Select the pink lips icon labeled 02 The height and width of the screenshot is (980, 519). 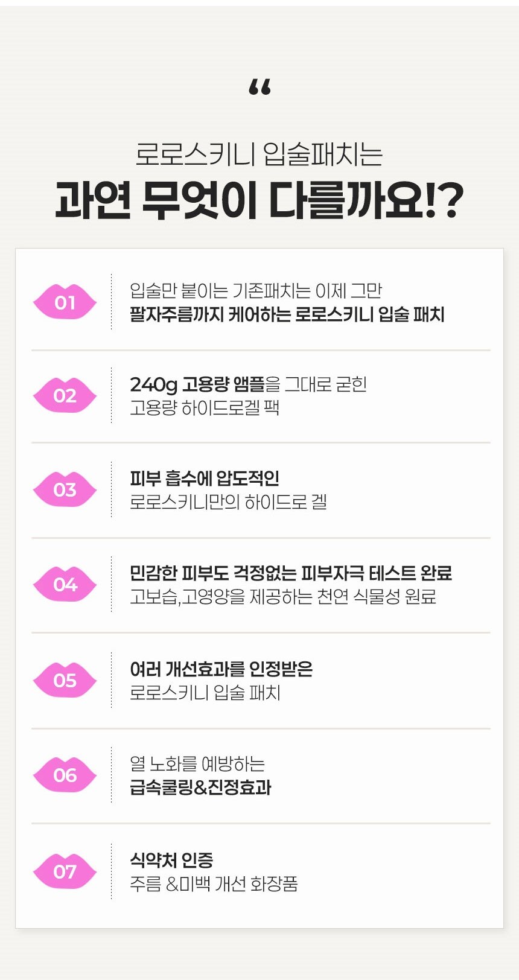(65, 395)
